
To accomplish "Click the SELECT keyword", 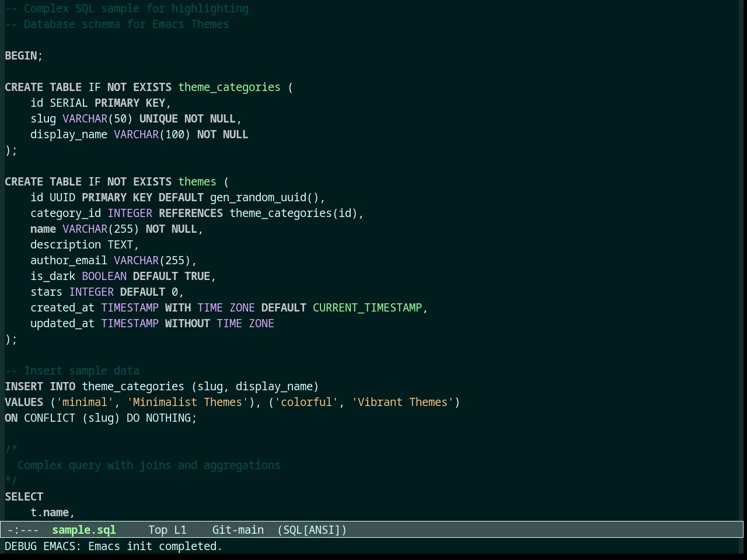I will click(24, 497).
